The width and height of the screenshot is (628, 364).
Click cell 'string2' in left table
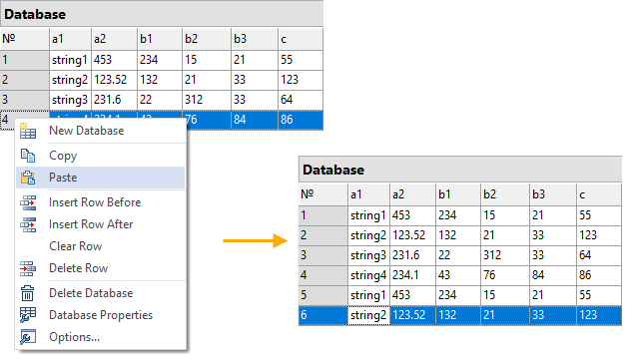[71, 80]
